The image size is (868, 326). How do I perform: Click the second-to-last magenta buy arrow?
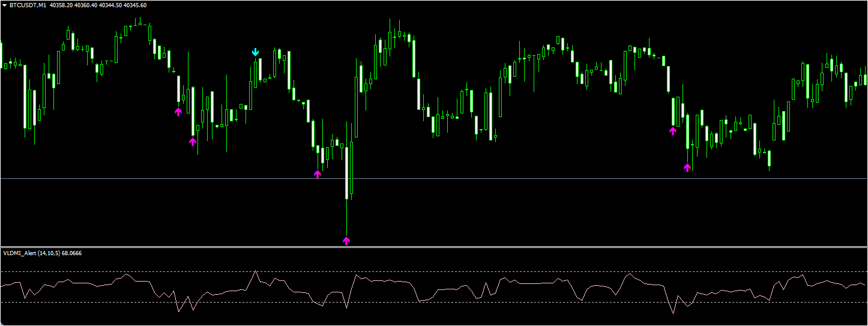tap(673, 131)
